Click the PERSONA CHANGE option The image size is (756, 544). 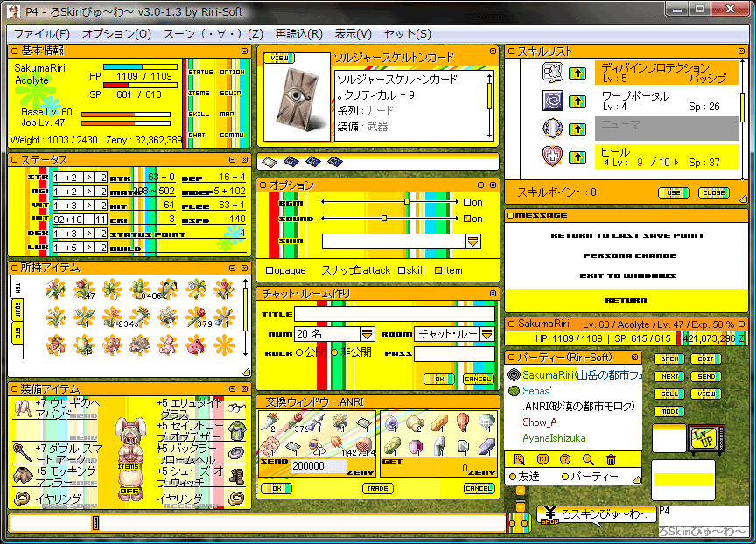click(630, 256)
